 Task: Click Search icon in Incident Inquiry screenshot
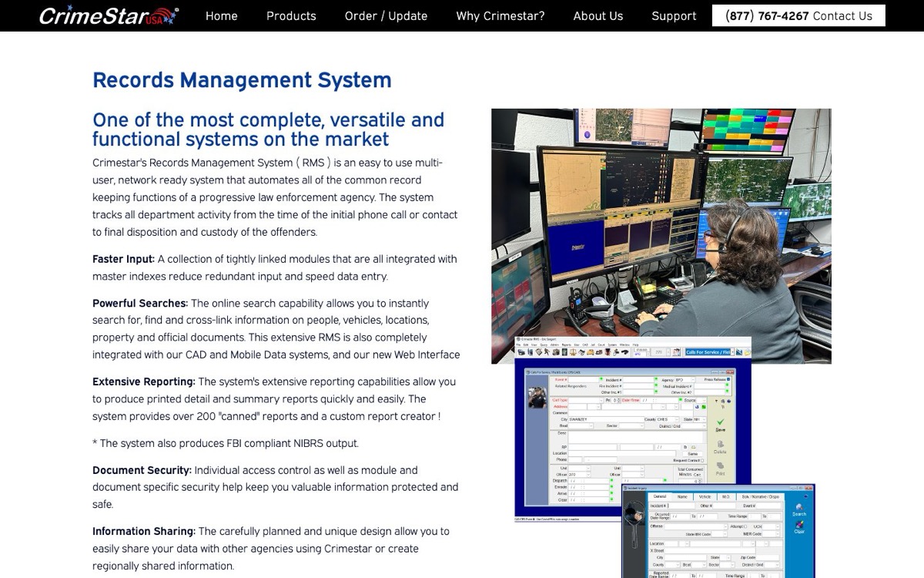point(799,510)
